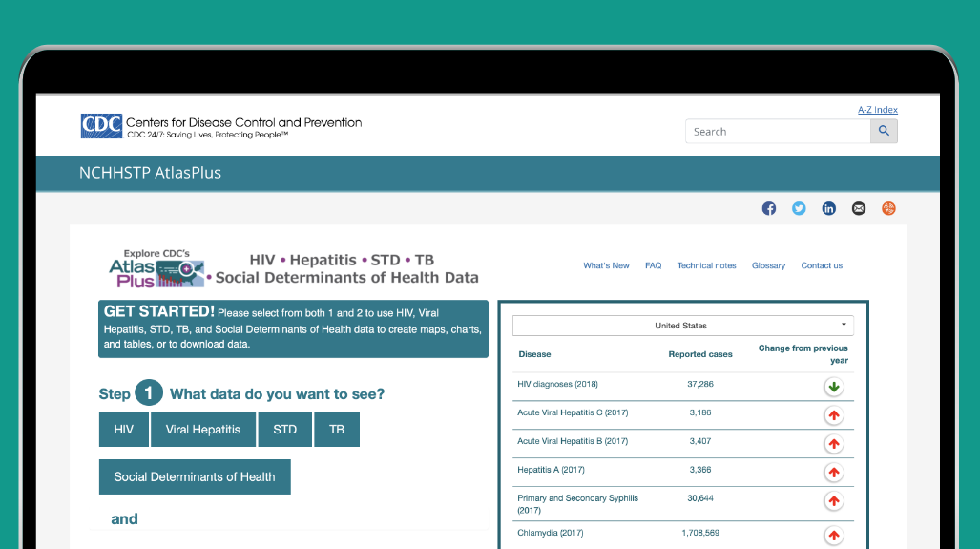Open the What's New link
The height and width of the screenshot is (549, 980).
pyautogui.click(x=606, y=265)
